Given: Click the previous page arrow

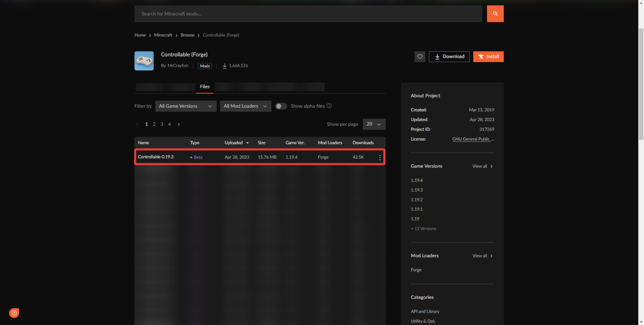Looking at the screenshot, I should (137, 124).
